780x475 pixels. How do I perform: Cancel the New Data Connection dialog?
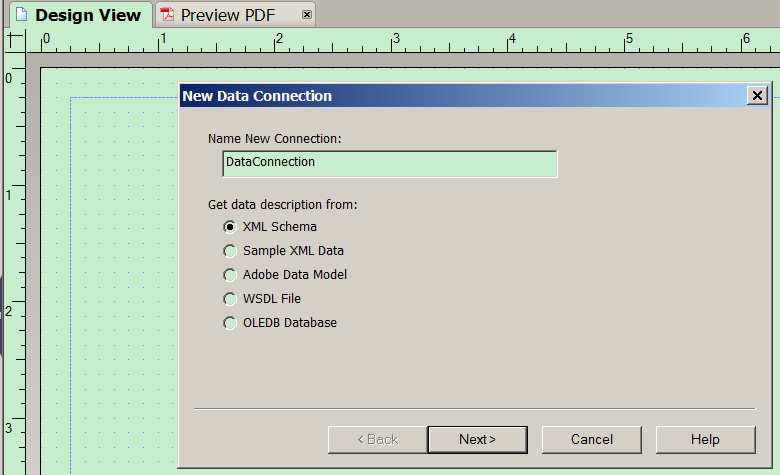pyautogui.click(x=591, y=440)
